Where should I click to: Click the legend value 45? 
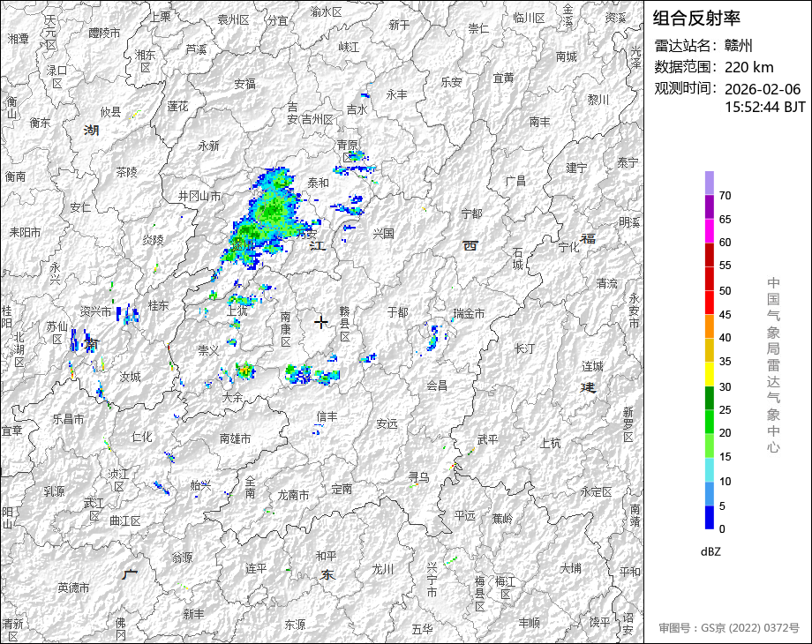pyautogui.click(x=725, y=314)
